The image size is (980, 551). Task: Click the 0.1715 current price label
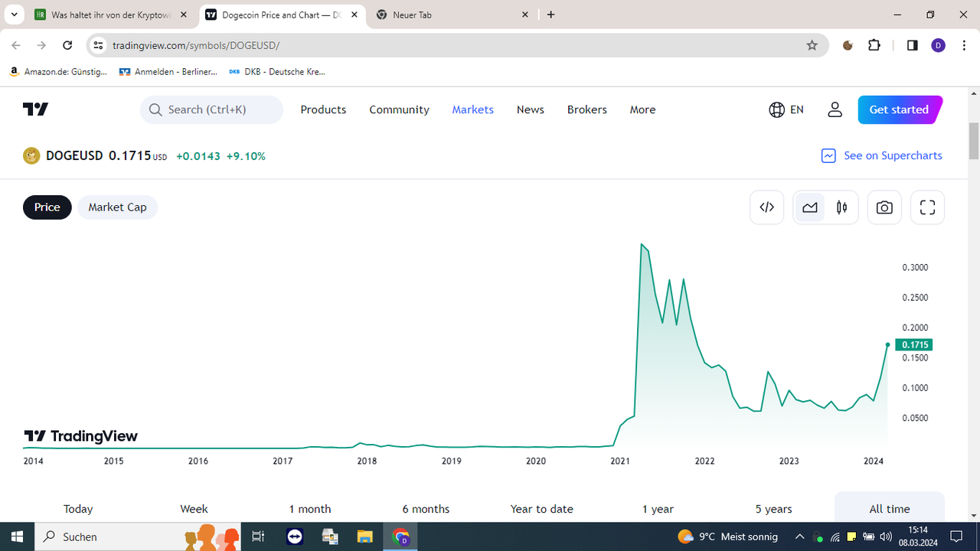[913, 345]
